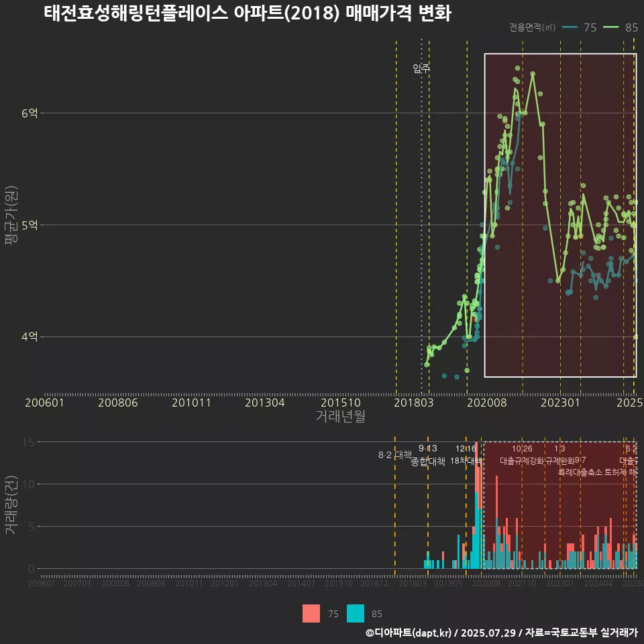This screenshot has width=644, height=644.
Task: Click the 5 label on volume axis
Action: coord(32,527)
